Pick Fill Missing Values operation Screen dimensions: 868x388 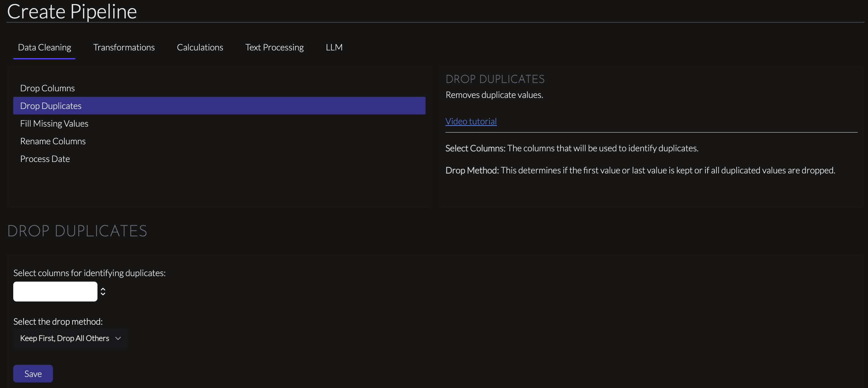point(219,123)
